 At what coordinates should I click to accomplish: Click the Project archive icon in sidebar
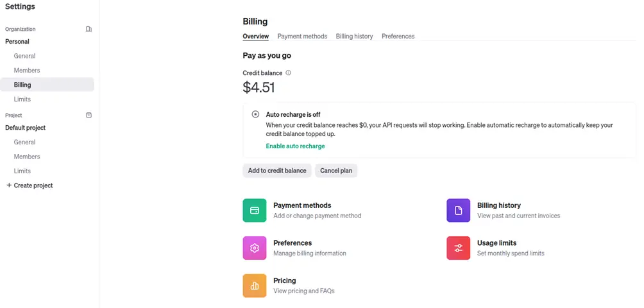(x=89, y=116)
